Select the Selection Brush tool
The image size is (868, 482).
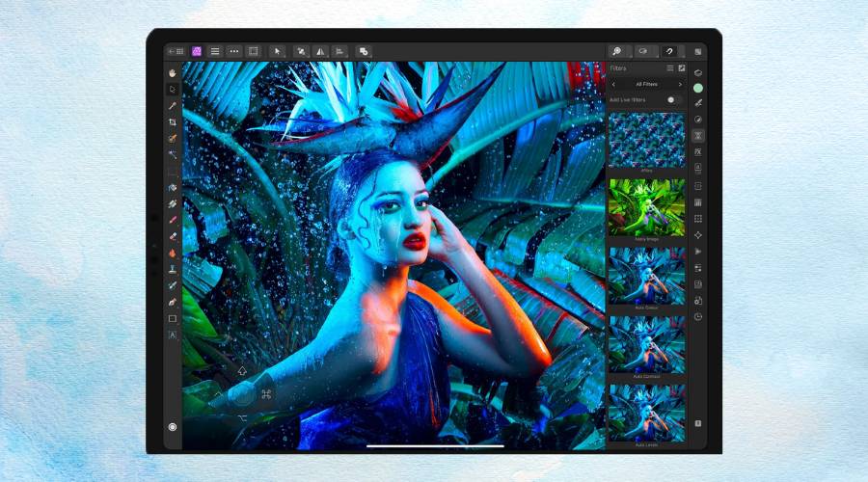[173, 139]
